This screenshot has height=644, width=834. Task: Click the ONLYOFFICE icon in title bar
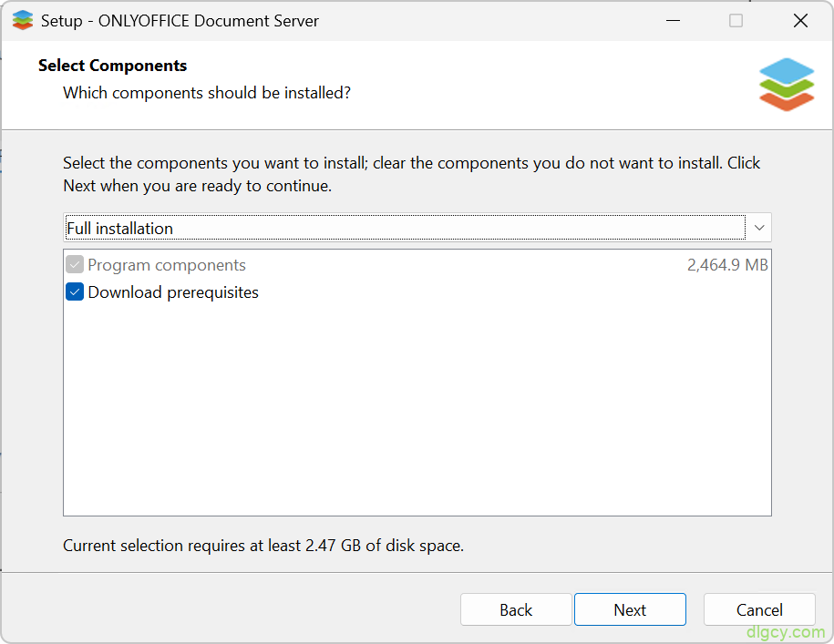point(23,21)
